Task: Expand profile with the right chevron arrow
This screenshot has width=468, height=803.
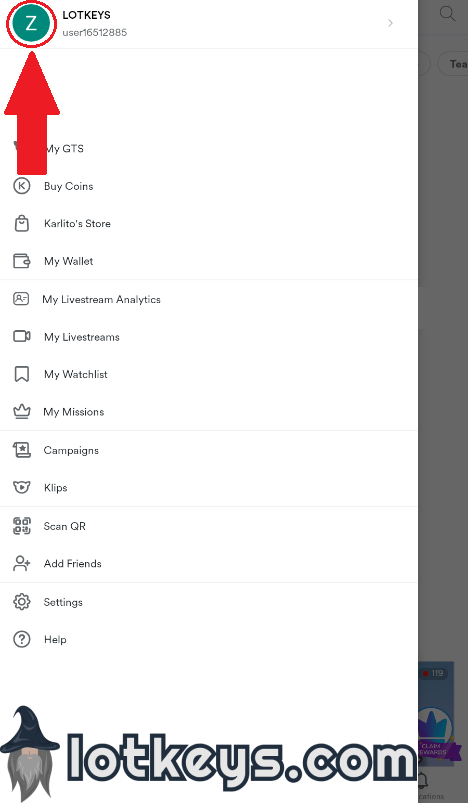Action: [390, 23]
